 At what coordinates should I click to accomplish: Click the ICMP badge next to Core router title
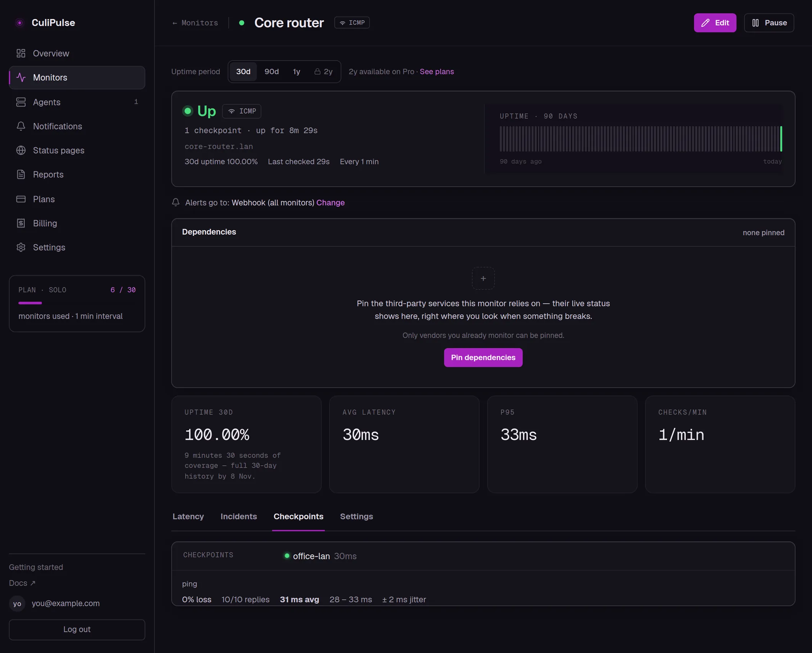pos(352,23)
